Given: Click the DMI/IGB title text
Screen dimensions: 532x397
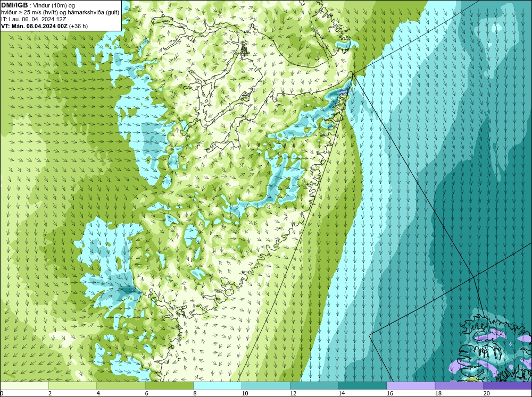Looking at the screenshot, I should click(x=14, y=5).
